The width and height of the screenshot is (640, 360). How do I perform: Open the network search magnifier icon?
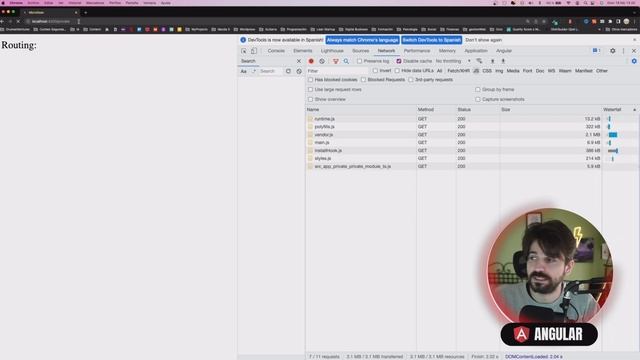tap(346, 61)
